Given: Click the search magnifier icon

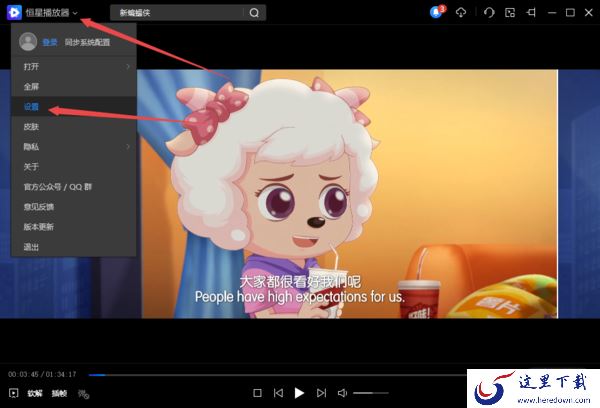Looking at the screenshot, I should tap(254, 13).
